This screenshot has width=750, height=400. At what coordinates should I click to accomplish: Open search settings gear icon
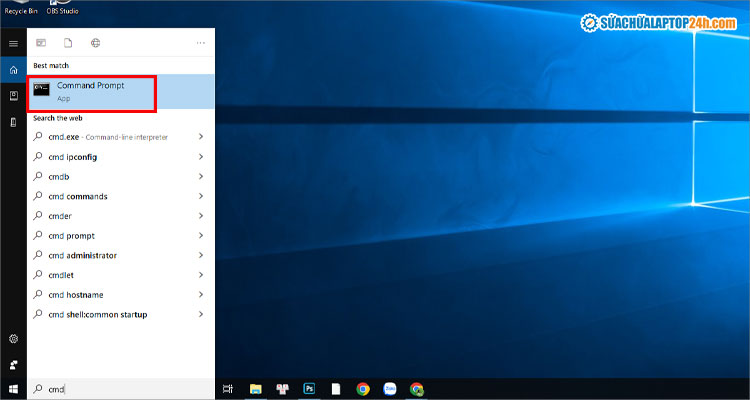click(x=13, y=340)
